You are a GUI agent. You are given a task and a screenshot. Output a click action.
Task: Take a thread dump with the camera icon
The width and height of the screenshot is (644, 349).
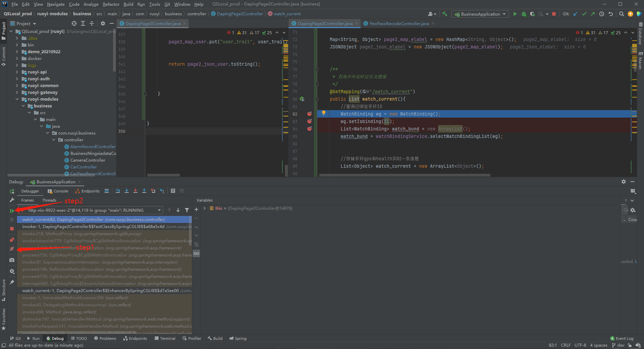(12, 260)
